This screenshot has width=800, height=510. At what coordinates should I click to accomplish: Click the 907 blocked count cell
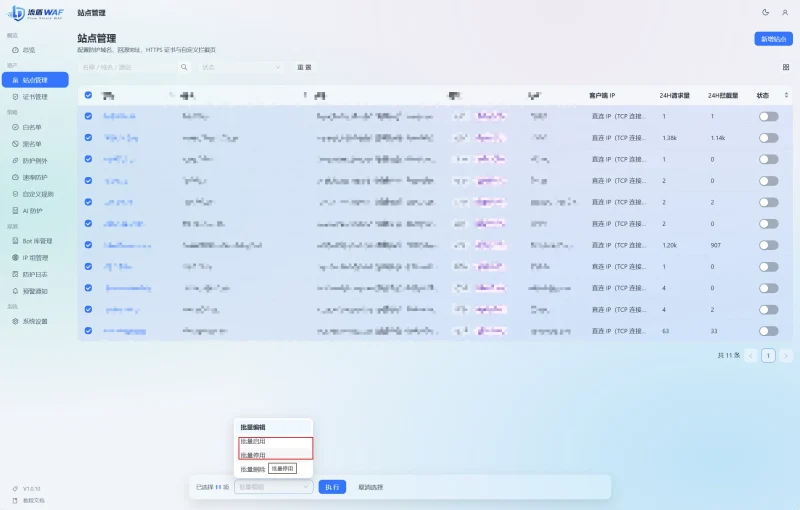715,245
